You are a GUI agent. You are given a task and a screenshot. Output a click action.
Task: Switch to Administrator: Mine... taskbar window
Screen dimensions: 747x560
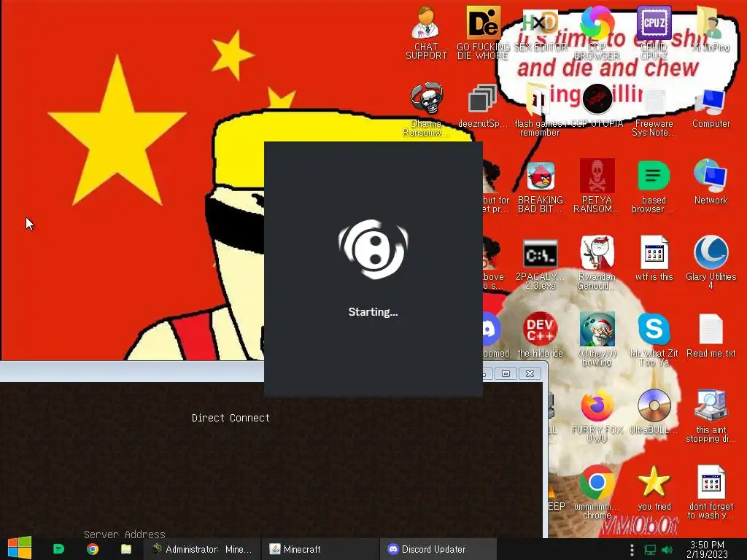202,549
